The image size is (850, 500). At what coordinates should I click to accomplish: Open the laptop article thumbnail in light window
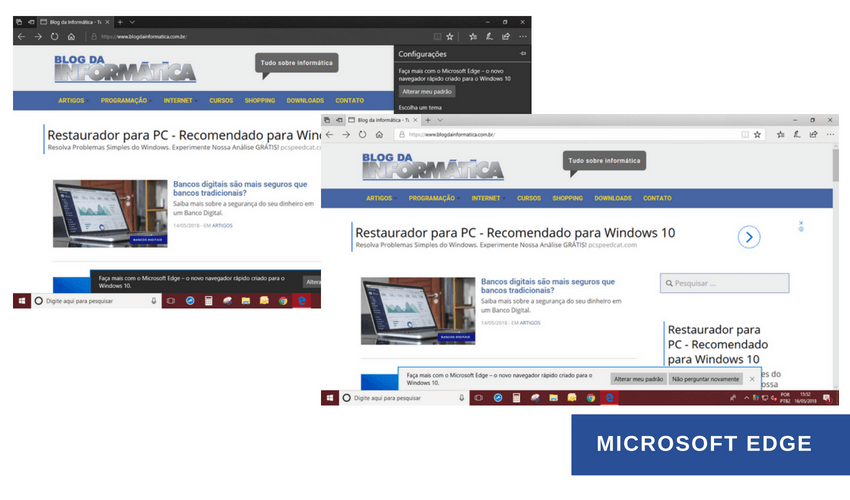pos(418,311)
